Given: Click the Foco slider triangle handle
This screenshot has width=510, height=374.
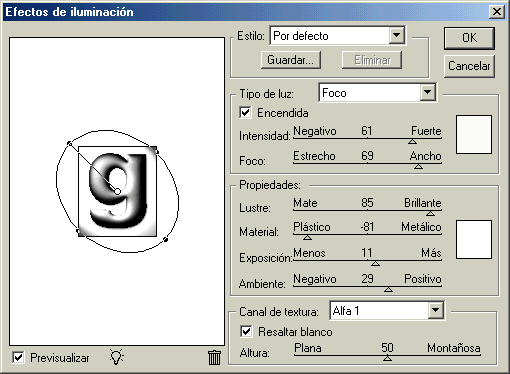Looking at the screenshot, I should click(x=418, y=166).
